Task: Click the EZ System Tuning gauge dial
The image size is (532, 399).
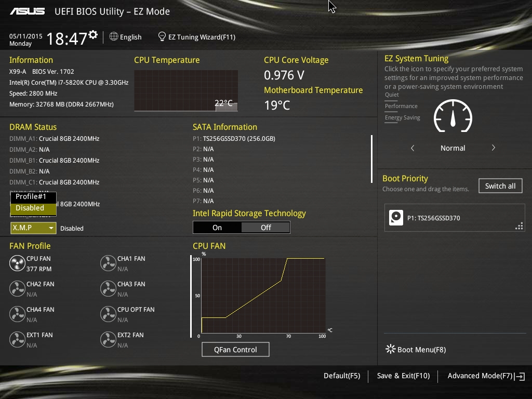Action: click(453, 116)
